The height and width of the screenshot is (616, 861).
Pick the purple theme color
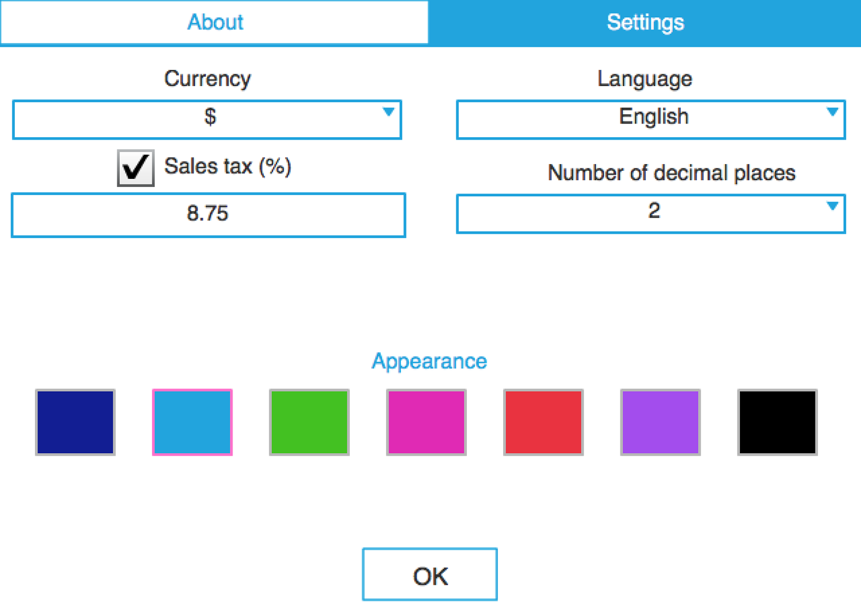click(x=660, y=422)
